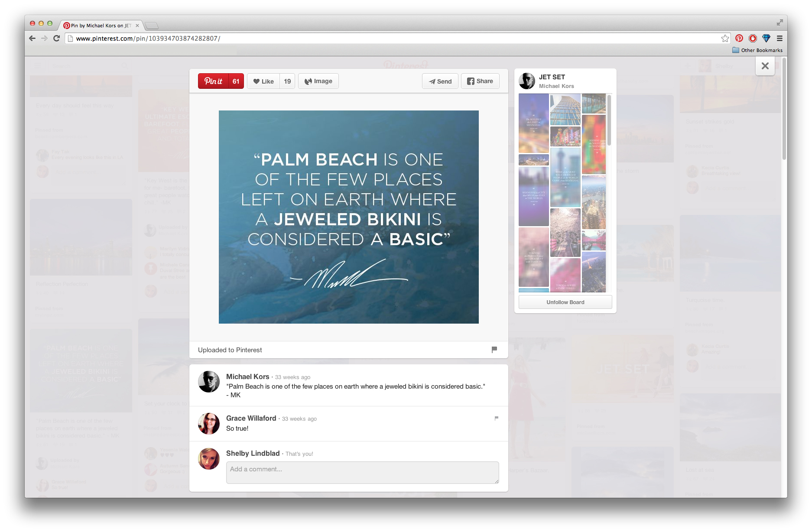Click the blue gem extension icon
The height and width of the screenshot is (532, 812).
click(x=766, y=38)
